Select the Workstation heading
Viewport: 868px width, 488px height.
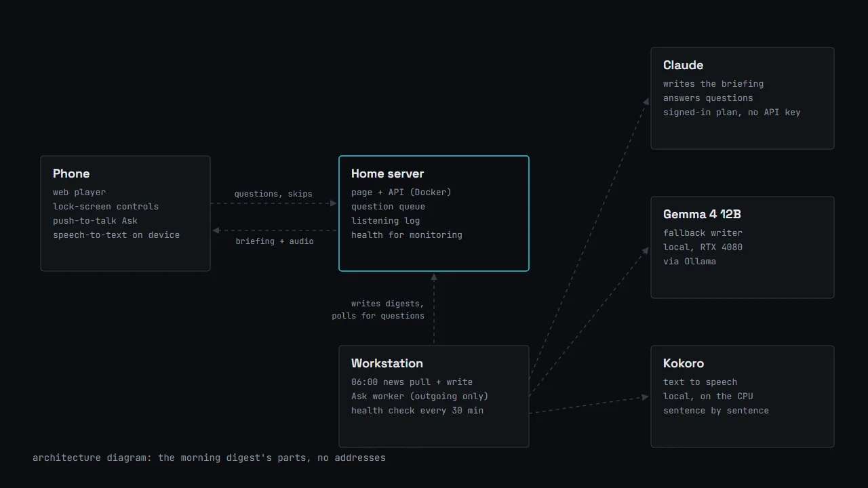pyautogui.click(x=387, y=363)
